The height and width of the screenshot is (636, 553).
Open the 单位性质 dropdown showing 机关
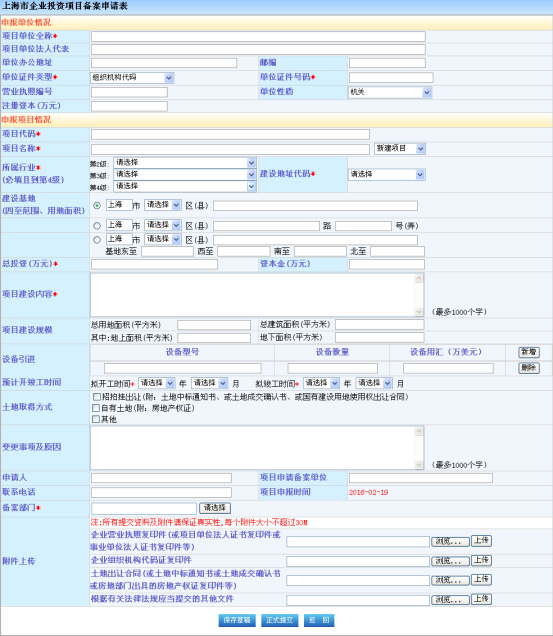tap(390, 92)
